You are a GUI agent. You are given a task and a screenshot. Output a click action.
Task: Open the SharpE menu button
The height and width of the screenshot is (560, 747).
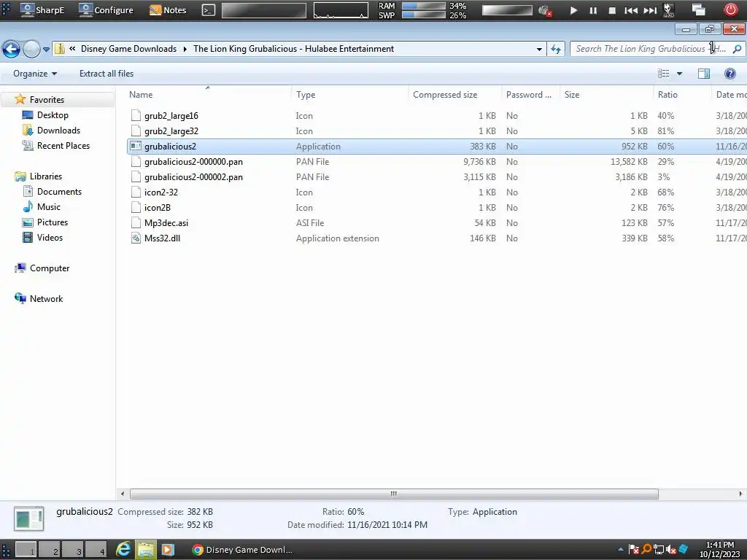click(42, 10)
